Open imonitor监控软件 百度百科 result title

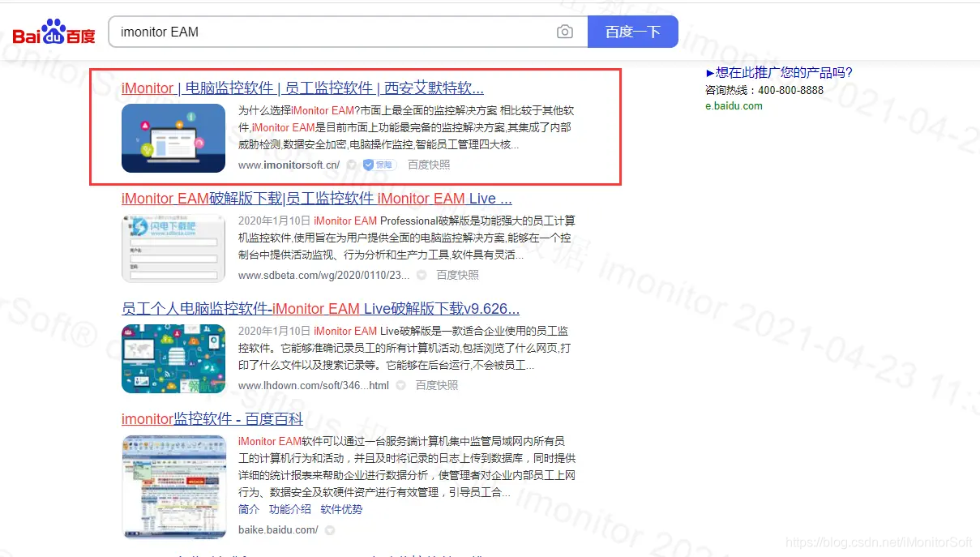(x=212, y=419)
